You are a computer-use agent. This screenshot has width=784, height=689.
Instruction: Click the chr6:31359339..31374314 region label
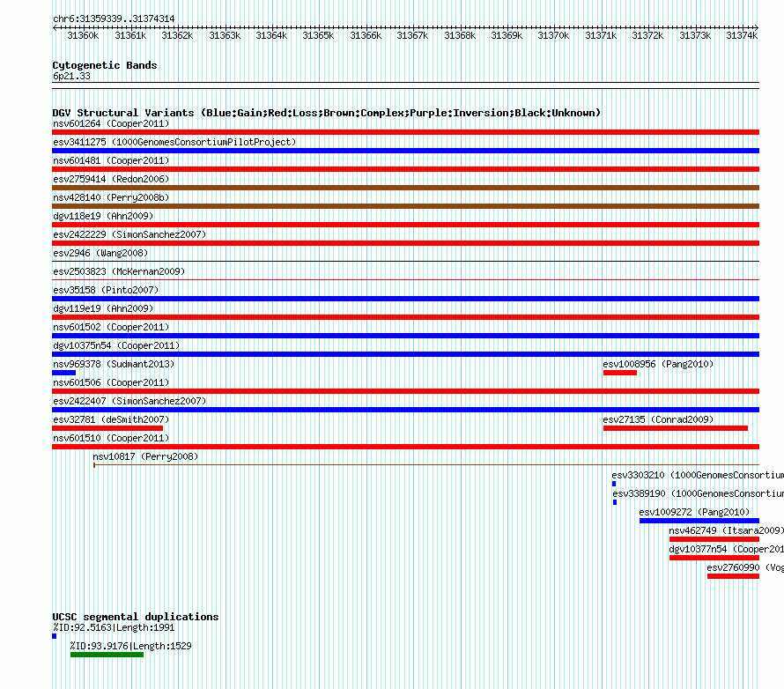(x=114, y=19)
